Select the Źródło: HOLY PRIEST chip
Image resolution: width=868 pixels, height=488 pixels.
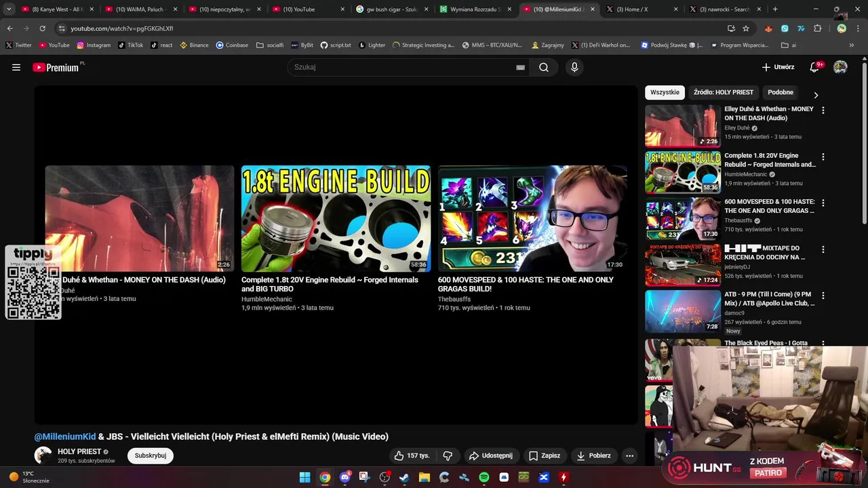tap(724, 92)
